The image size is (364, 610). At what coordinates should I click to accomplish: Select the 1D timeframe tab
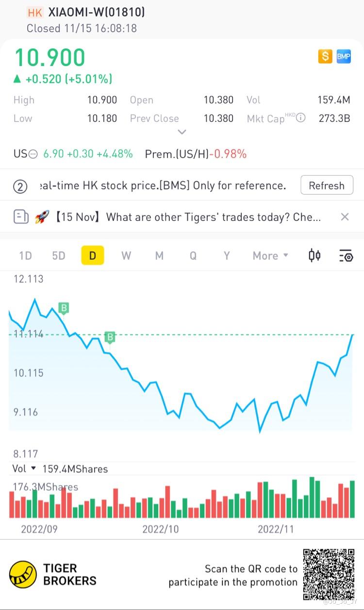(x=25, y=255)
